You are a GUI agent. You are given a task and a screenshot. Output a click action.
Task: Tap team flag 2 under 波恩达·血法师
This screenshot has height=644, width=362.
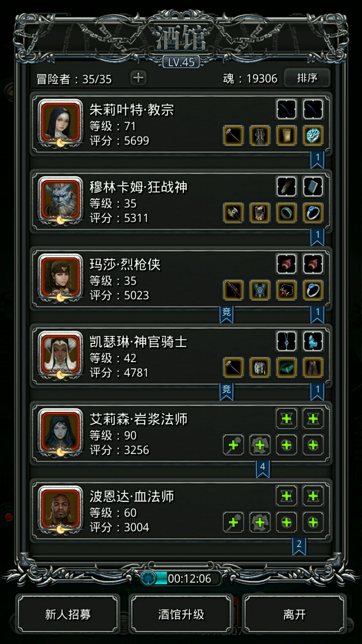pyautogui.click(x=299, y=546)
